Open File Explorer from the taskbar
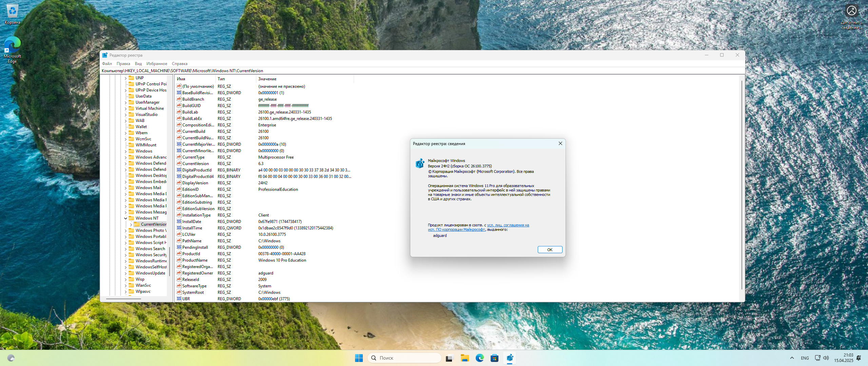 pos(464,358)
